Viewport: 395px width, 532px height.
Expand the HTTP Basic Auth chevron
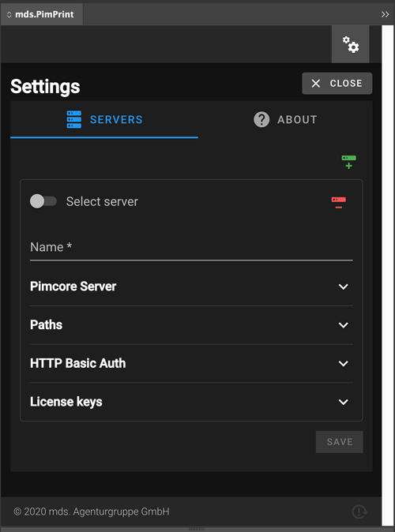coord(344,363)
